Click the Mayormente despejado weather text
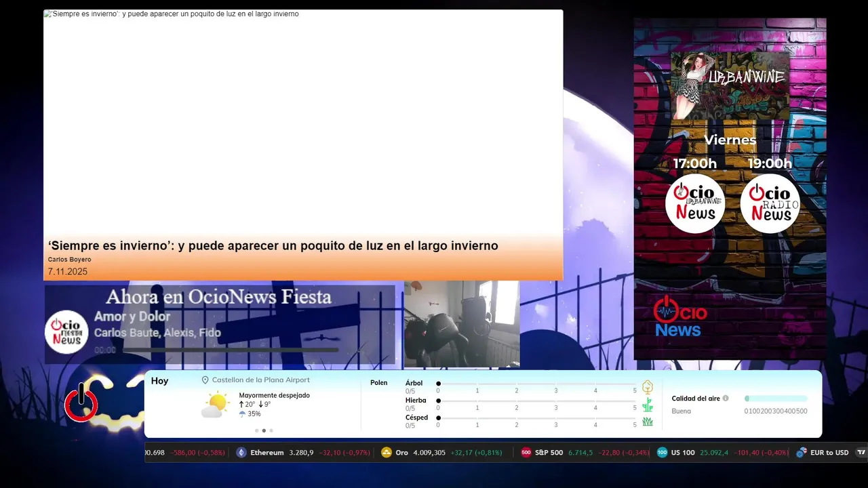 (274, 395)
